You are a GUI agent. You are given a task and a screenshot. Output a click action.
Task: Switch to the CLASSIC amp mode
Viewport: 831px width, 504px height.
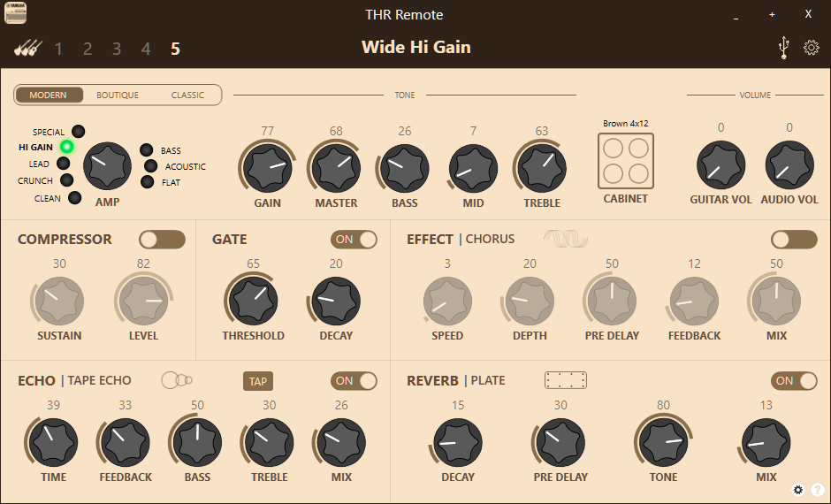click(187, 95)
